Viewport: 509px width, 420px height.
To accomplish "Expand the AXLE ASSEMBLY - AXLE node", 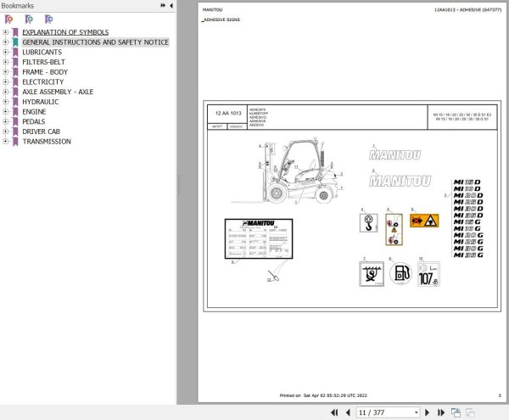I will point(5,92).
